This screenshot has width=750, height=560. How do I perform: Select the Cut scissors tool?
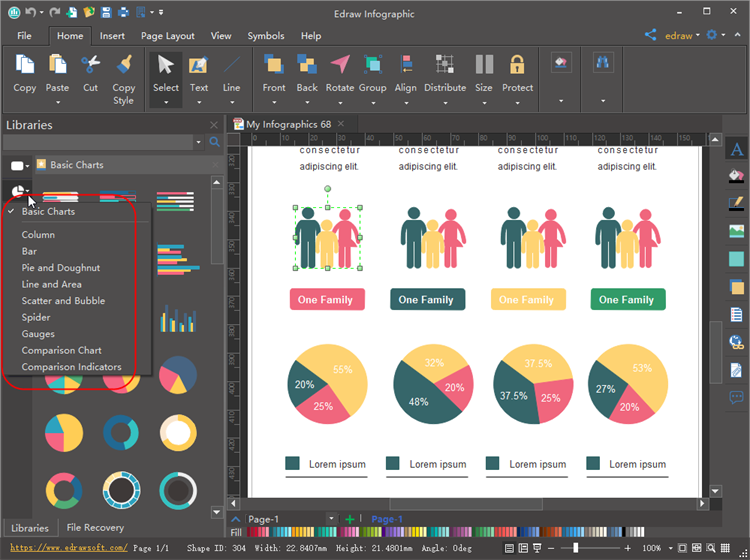coord(91,66)
